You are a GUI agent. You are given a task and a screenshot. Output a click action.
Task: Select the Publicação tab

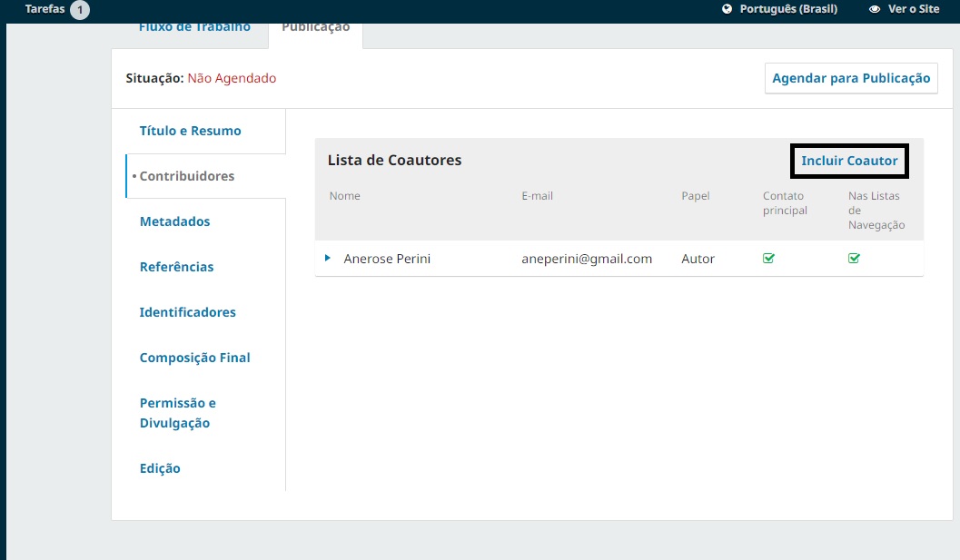tap(315, 27)
